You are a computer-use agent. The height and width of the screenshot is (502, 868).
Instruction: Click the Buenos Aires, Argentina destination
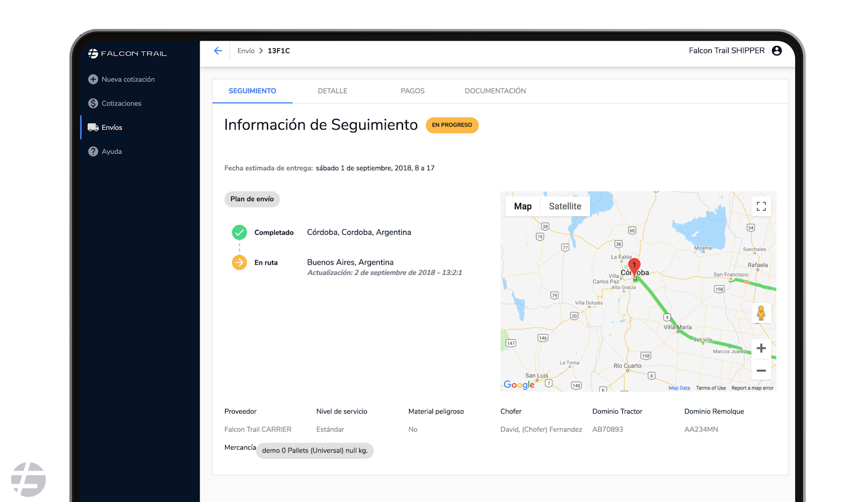pyautogui.click(x=350, y=262)
